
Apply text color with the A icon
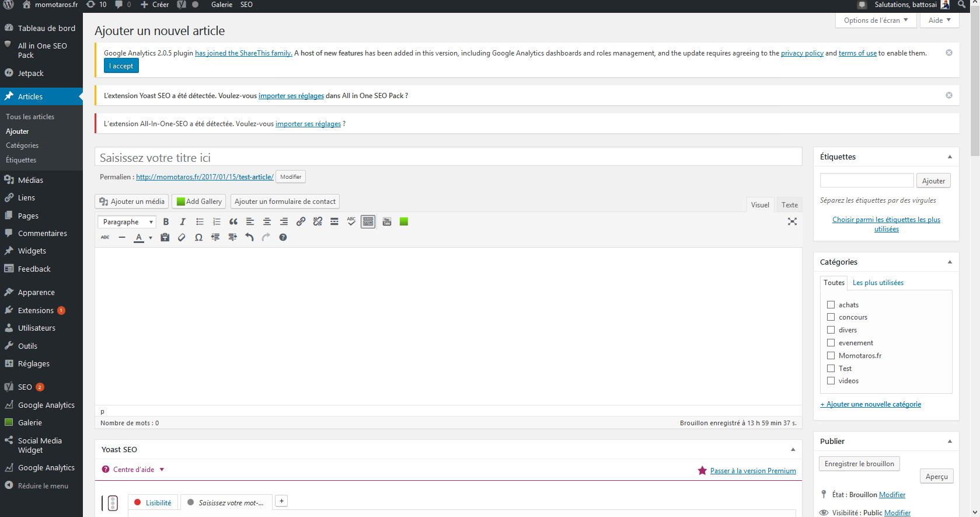click(139, 238)
